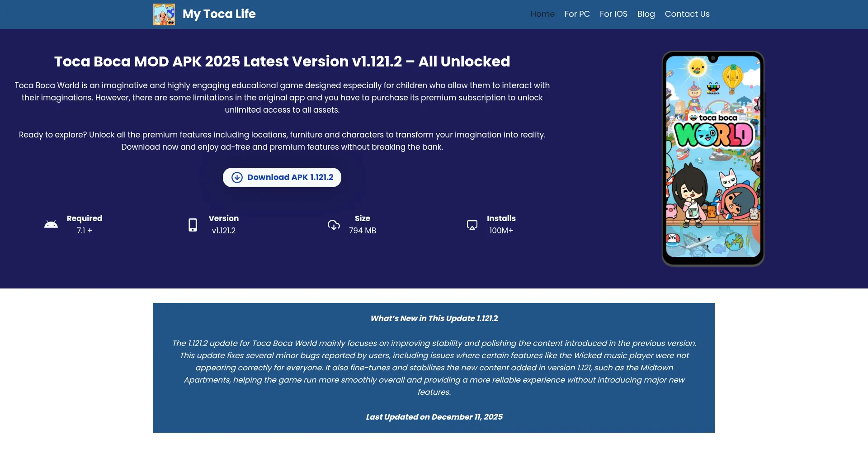868x449 pixels.
Task: Click the cloud download icon beside Size
Action: [x=334, y=225]
